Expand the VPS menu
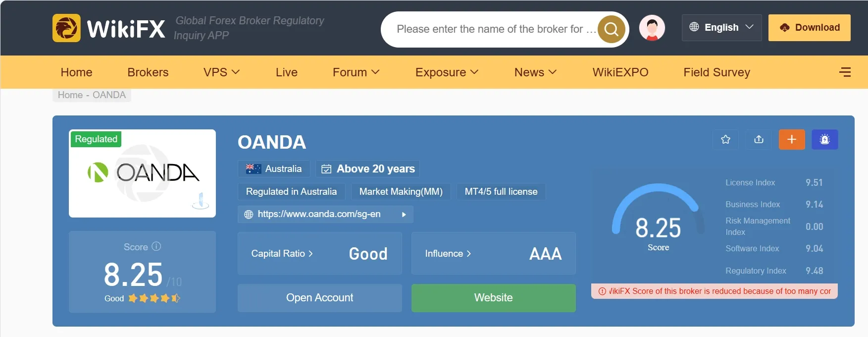 click(x=221, y=72)
